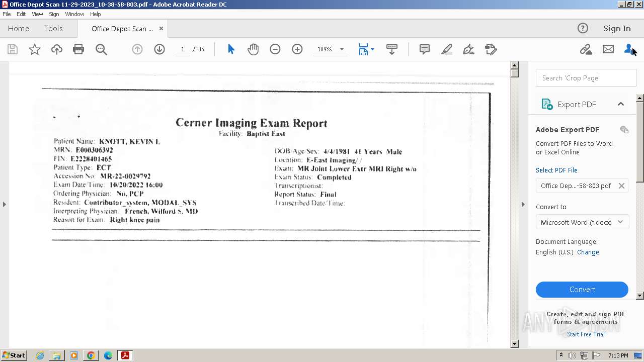The image size is (644, 362).
Task: Open the View menu
Action: click(37, 14)
